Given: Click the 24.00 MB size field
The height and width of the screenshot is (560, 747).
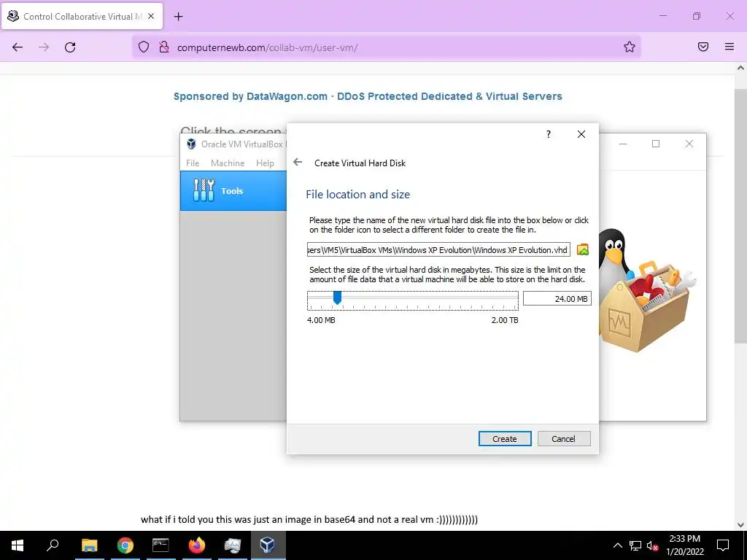Looking at the screenshot, I should point(557,298).
